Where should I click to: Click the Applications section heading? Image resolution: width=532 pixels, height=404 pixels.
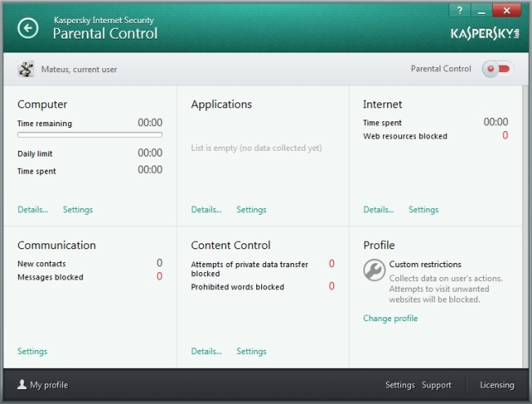click(222, 104)
